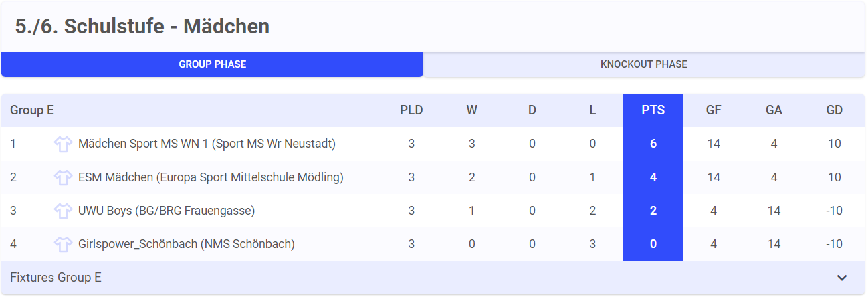Open team ESM Mädchen (Europa Sport Mittelschule Mödling)

click(x=211, y=177)
